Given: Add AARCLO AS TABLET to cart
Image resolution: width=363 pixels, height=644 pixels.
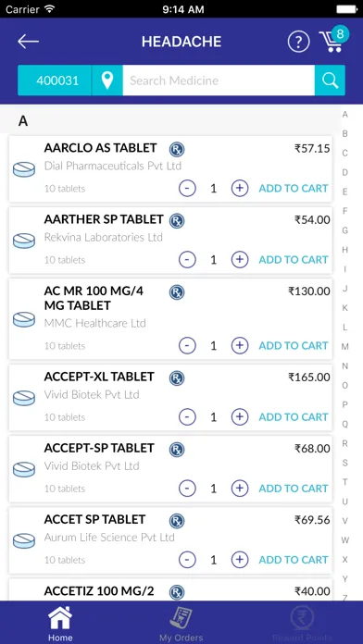Looking at the screenshot, I should tap(294, 188).
